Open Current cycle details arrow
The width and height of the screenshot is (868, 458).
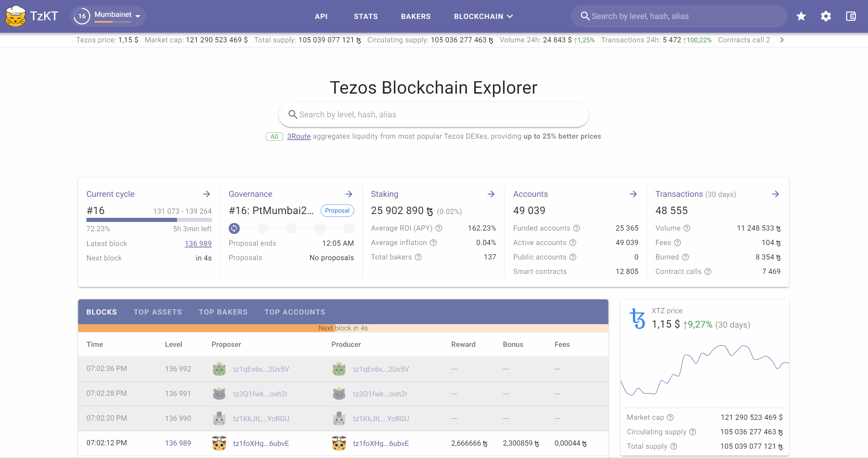click(207, 194)
